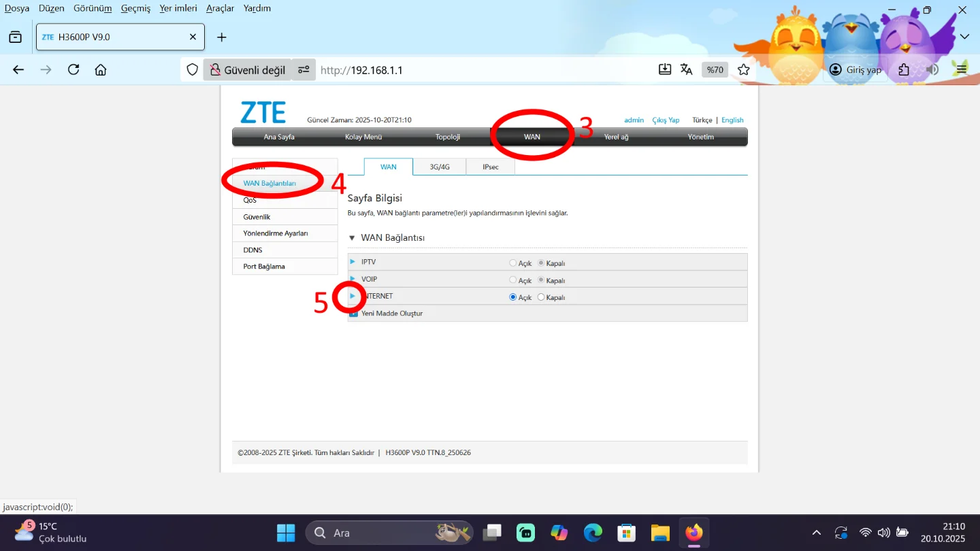Open the site permissions icon in the address bar
The height and width of the screenshot is (551, 980).
[x=304, y=69]
